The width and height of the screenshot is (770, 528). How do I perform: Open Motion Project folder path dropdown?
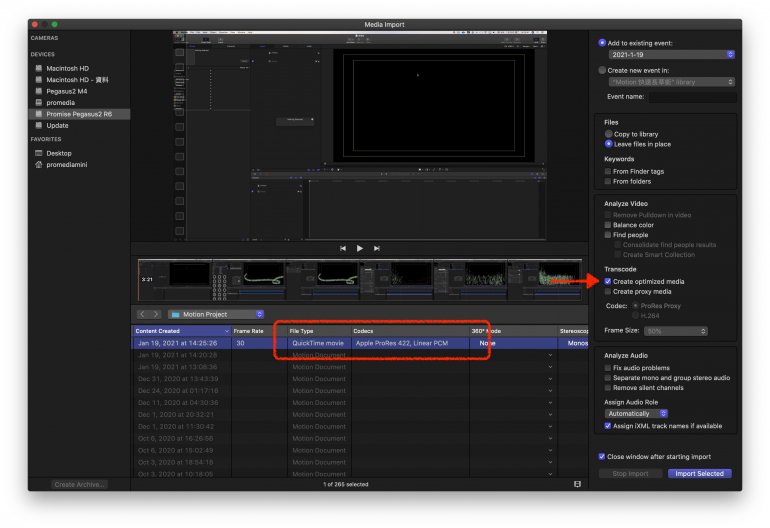(x=216, y=314)
